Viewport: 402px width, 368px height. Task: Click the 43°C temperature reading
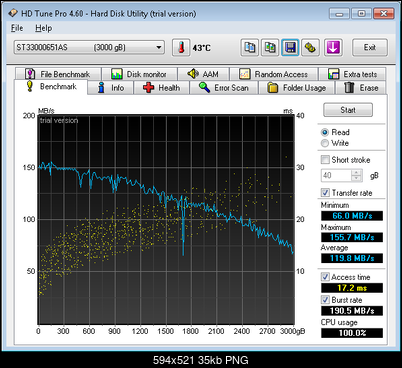point(201,48)
